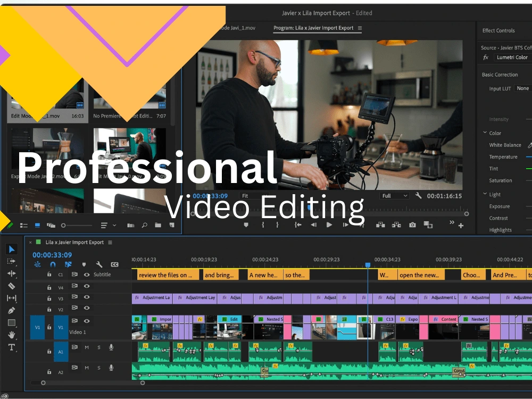Mark In point in Program Monitor

tap(263, 225)
